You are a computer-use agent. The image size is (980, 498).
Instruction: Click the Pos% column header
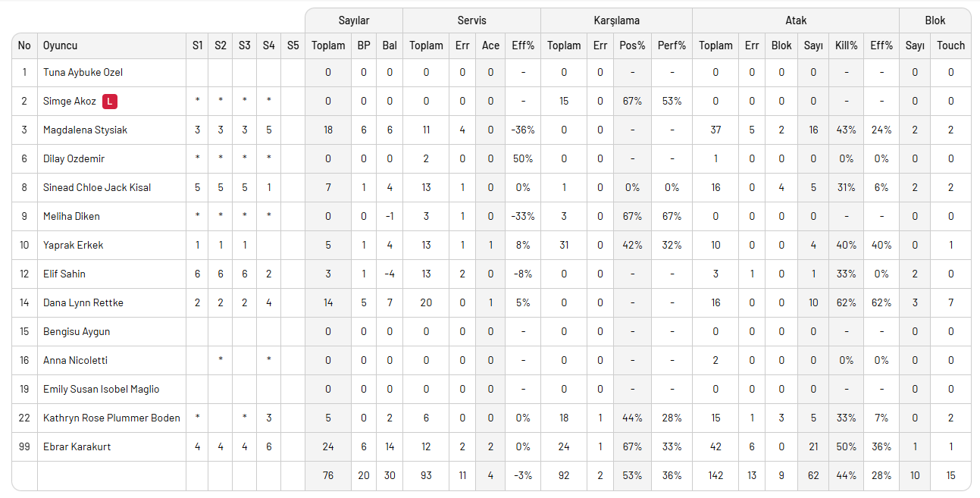632,45
